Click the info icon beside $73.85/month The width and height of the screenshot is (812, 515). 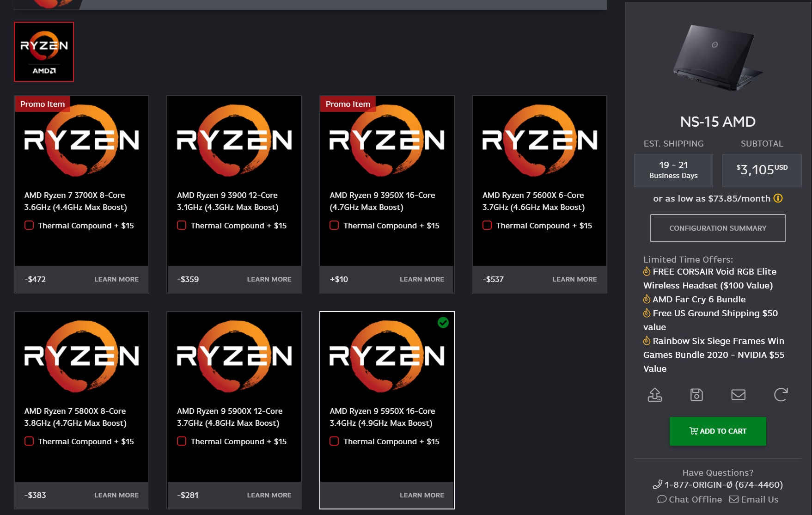click(778, 198)
